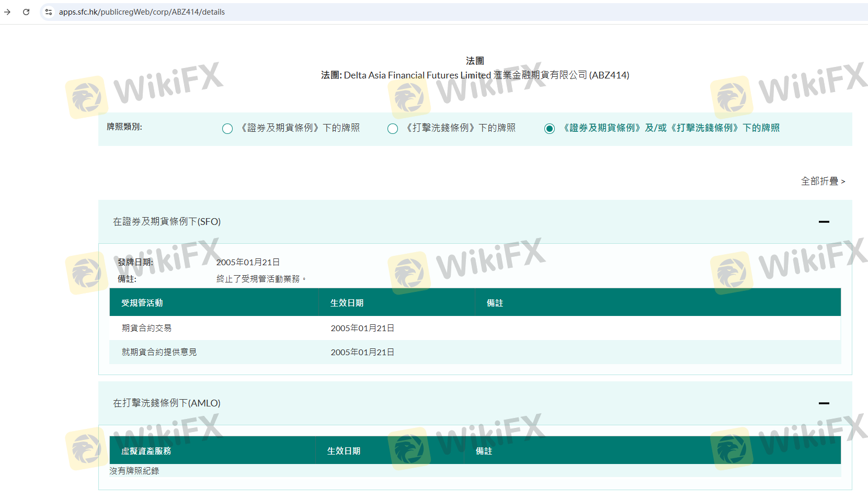Collapse the 在證券及期貨條例下(SFO) section
Viewport: 868px width, 498px height.
point(824,222)
